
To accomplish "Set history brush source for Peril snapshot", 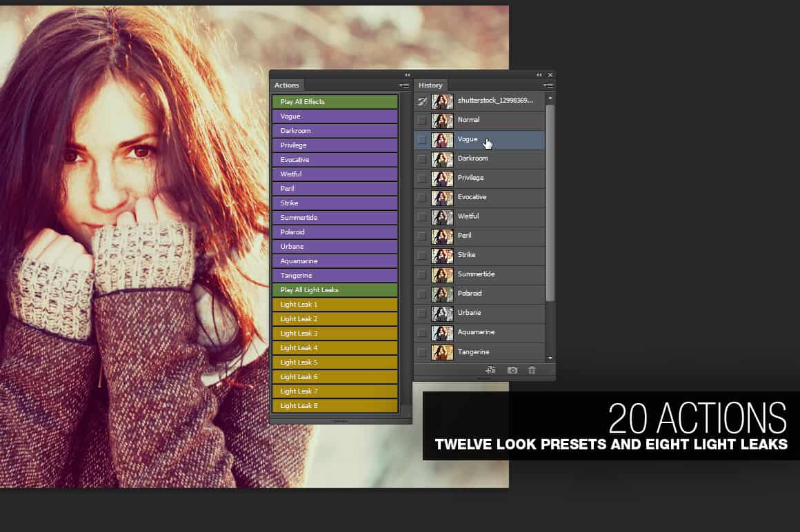I will point(421,236).
